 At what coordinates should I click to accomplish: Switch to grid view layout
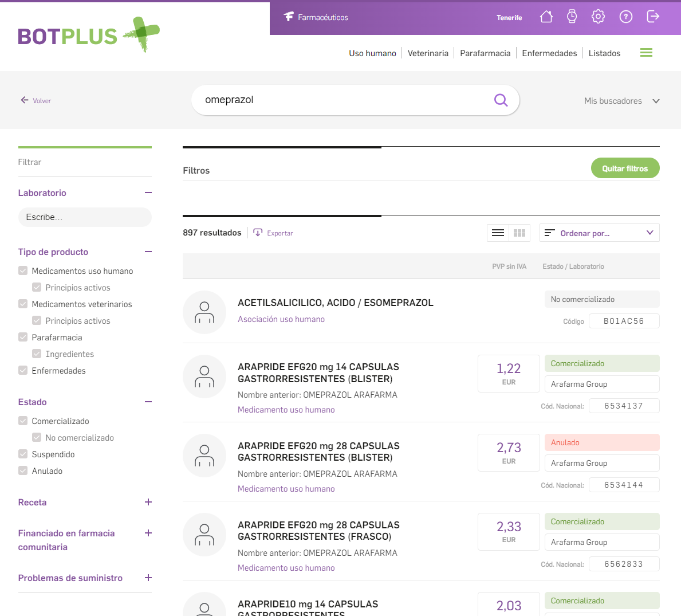tap(519, 233)
